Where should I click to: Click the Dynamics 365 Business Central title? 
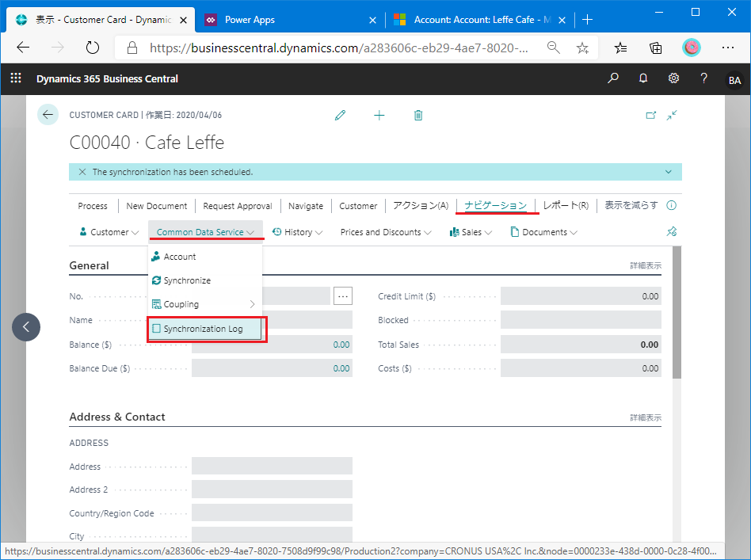[x=107, y=79]
